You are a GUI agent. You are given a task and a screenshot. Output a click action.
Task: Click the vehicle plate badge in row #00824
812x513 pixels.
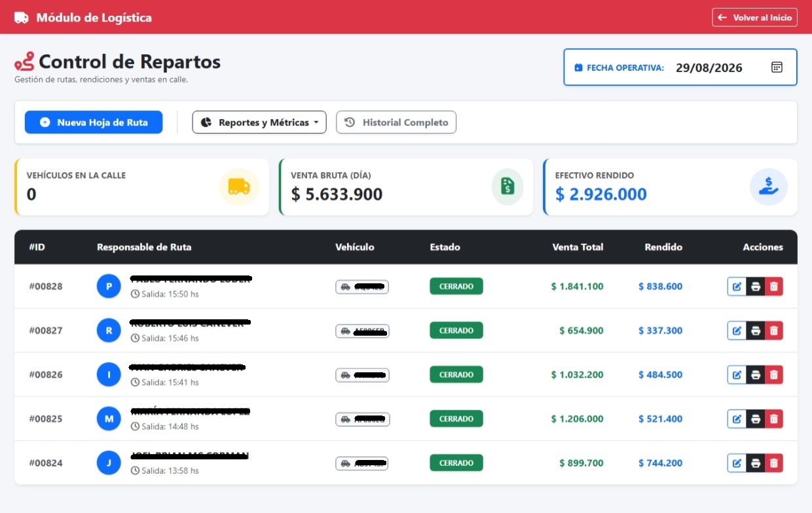tap(362, 463)
